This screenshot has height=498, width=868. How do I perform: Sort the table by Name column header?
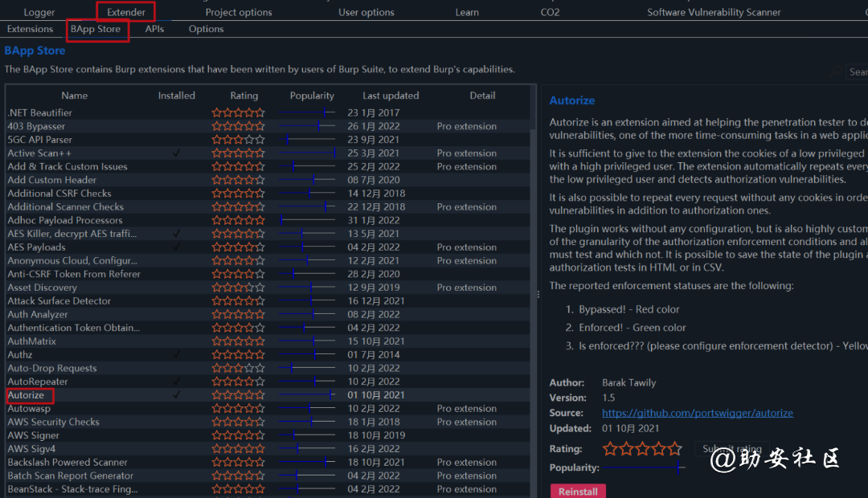(x=74, y=96)
